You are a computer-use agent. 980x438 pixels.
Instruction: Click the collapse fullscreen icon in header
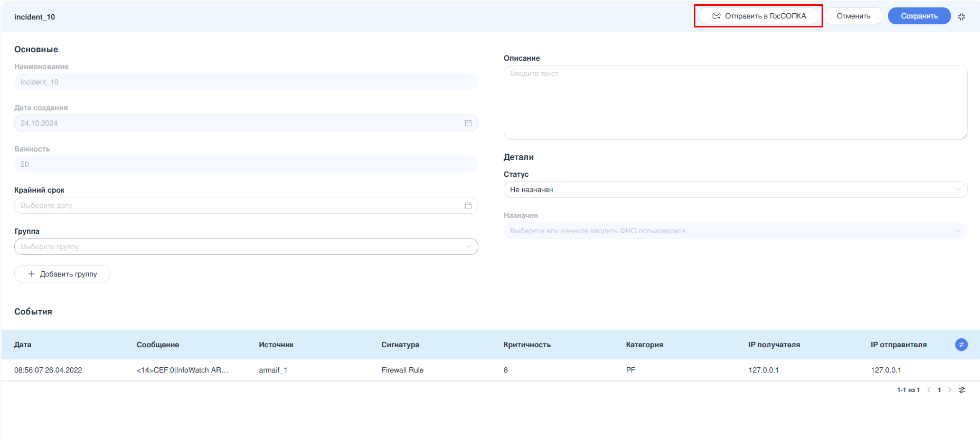pyautogui.click(x=962, y=17)
